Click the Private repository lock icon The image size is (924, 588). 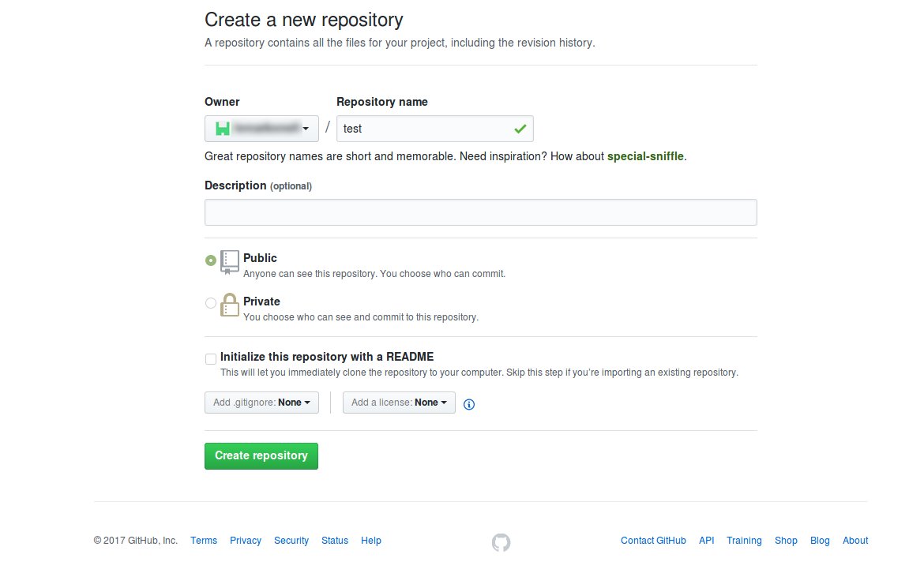click(229, 305)
